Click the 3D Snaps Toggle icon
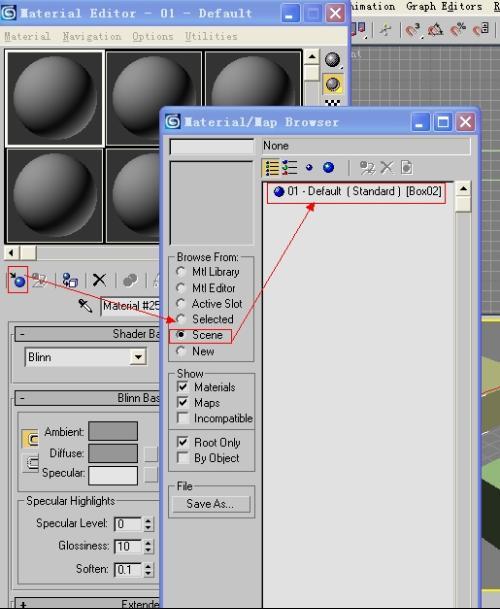Screen dimensions: 500x609 click(x=412, y=30)
